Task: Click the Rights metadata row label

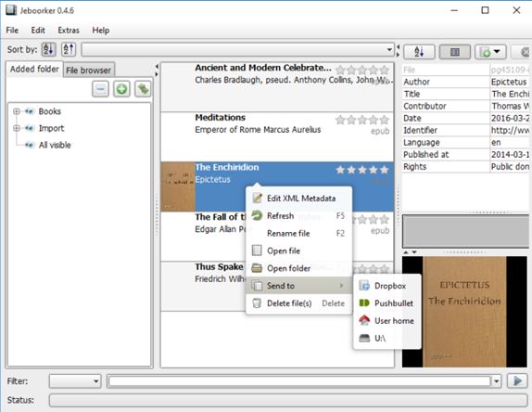Action: tap(414, 167)
